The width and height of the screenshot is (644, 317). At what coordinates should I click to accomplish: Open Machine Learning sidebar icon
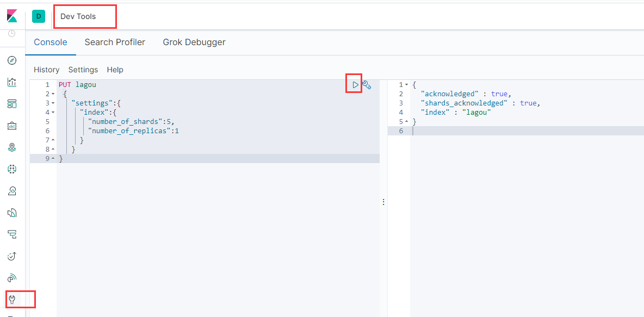(x=12, y=169)
